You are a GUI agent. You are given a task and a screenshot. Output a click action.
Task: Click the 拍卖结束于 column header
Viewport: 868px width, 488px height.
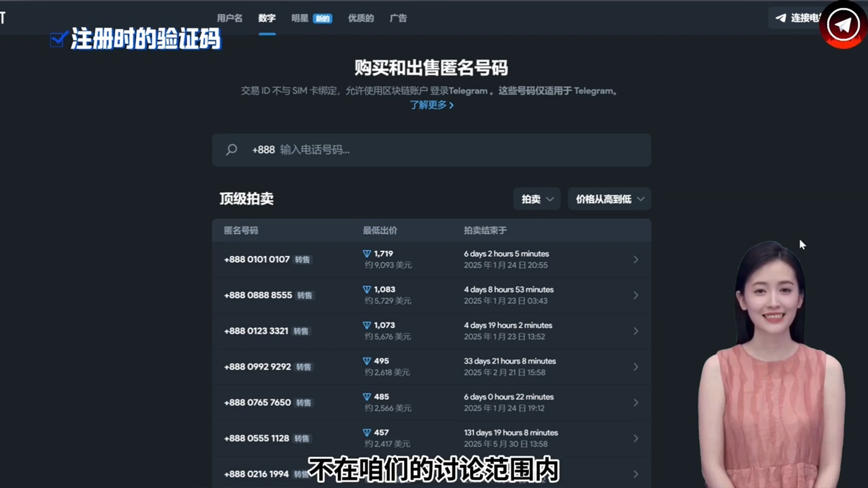485,230
